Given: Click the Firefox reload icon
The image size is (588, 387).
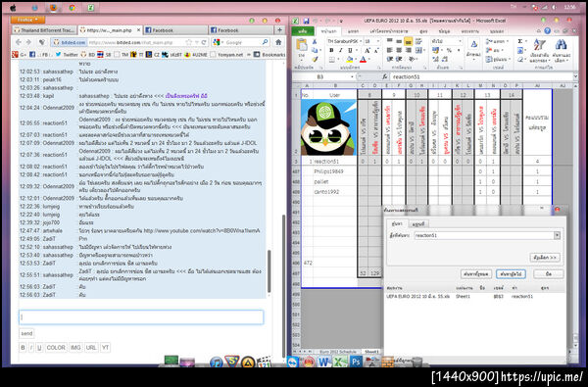Looking at the screenshot, I should tap(204, 42).
